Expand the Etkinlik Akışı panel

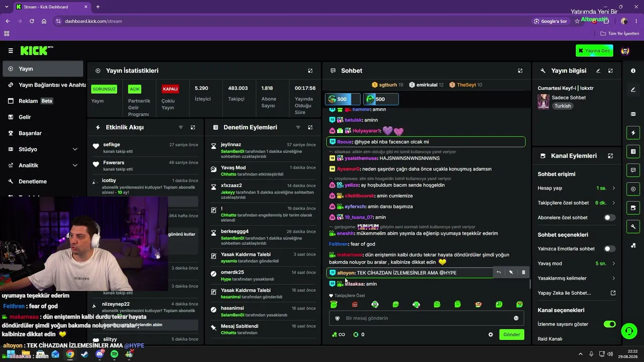(193, 128)
